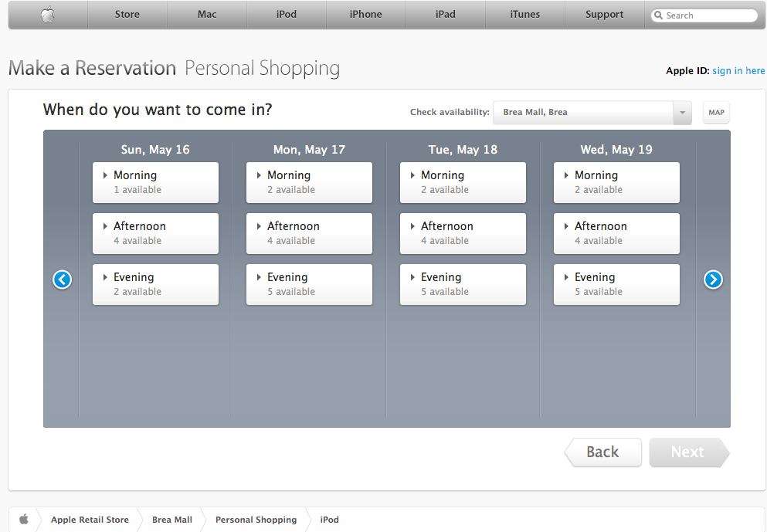This screenshot has height=532, width=767.
Task: Click the 'Check availability:' label
Action: pyautogui.click(x=450, y=113)
